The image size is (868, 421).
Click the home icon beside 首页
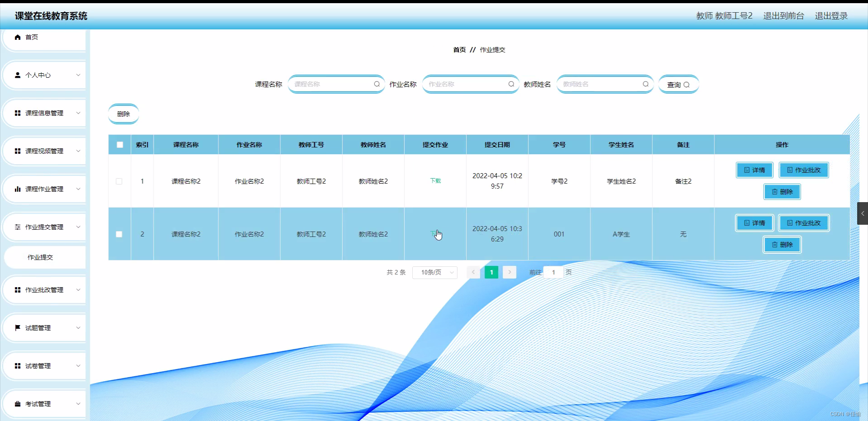(18, 37)
